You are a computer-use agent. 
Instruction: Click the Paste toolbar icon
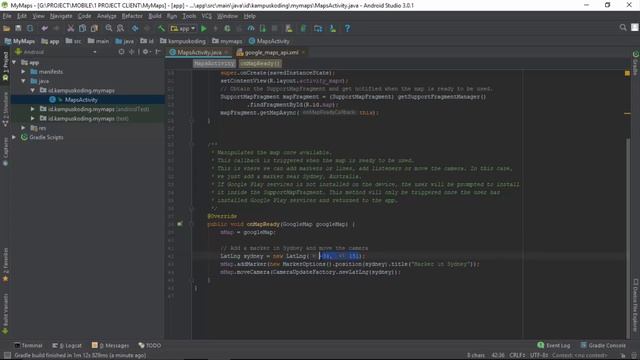tap(94, 28)
